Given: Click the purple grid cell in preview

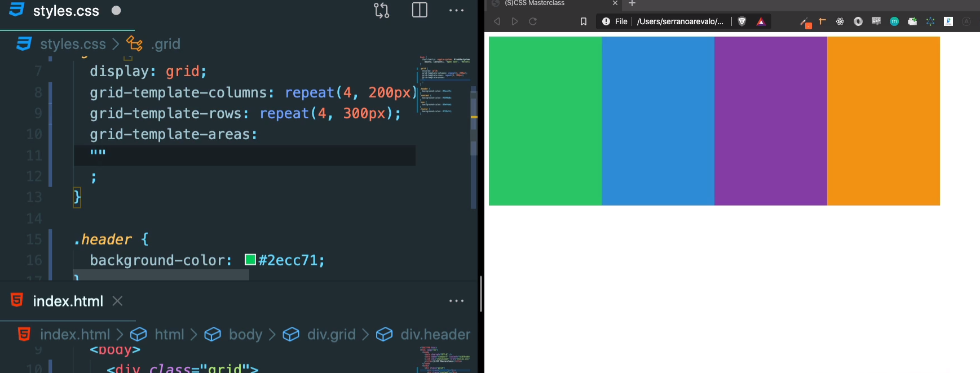Looking at the screenshot, I should (x=771, y=121).
